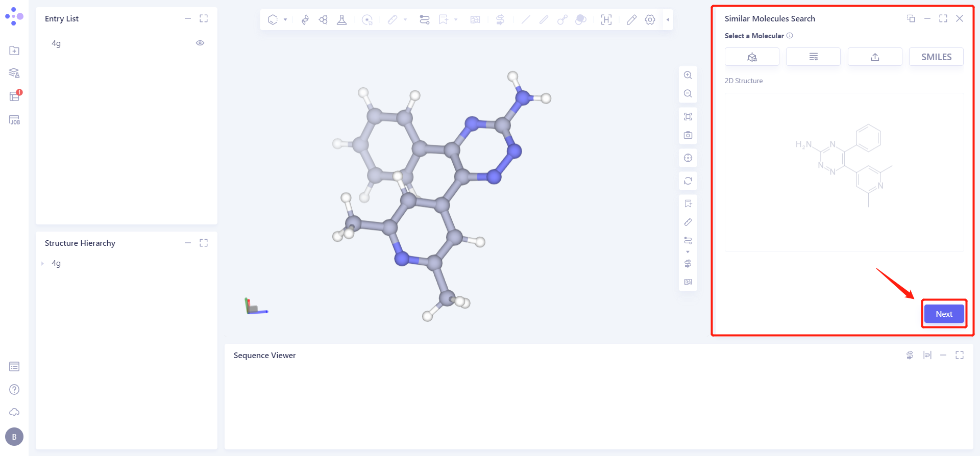Screen dimensions: 980x456
Task: Pick molecule from list button
Action: coord(813,57)
